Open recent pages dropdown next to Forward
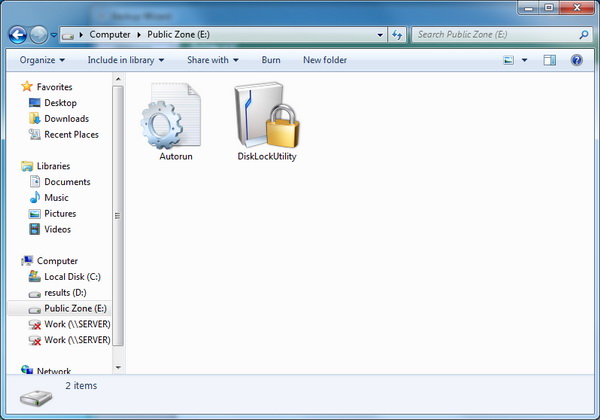Screen dimensions: 600x420 (x=54, y=35)
